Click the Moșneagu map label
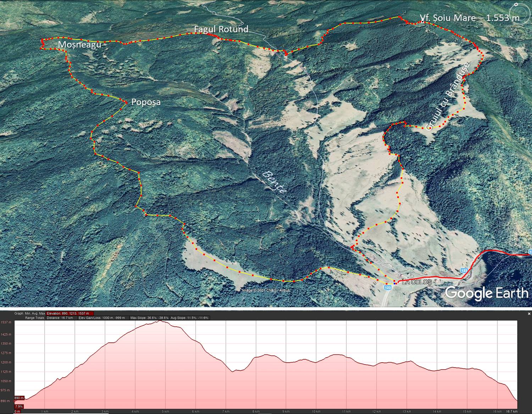Image resolution: width=532 pixels, height=414 pixels. [x=79, y=44]
